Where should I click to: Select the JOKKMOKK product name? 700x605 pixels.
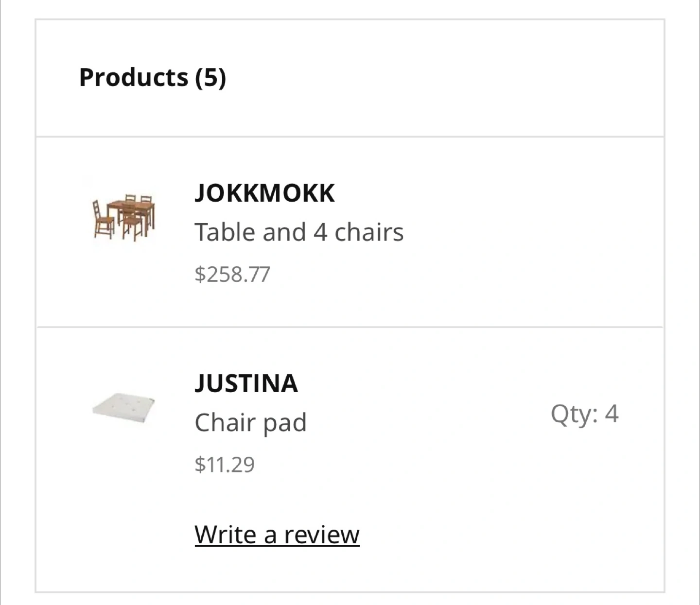coord(264,193)
